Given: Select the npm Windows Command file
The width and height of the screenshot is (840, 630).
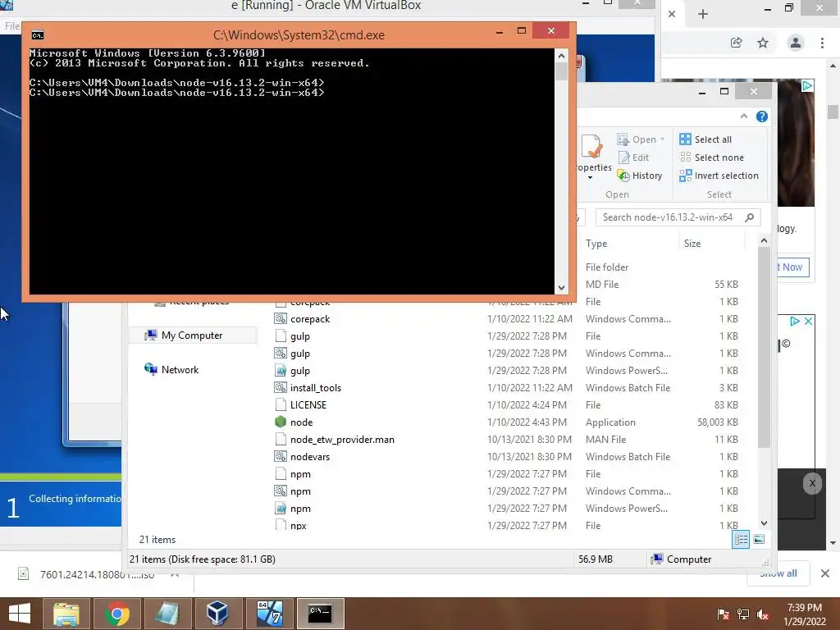Looking at the screenshot, I should pos(300,491).
